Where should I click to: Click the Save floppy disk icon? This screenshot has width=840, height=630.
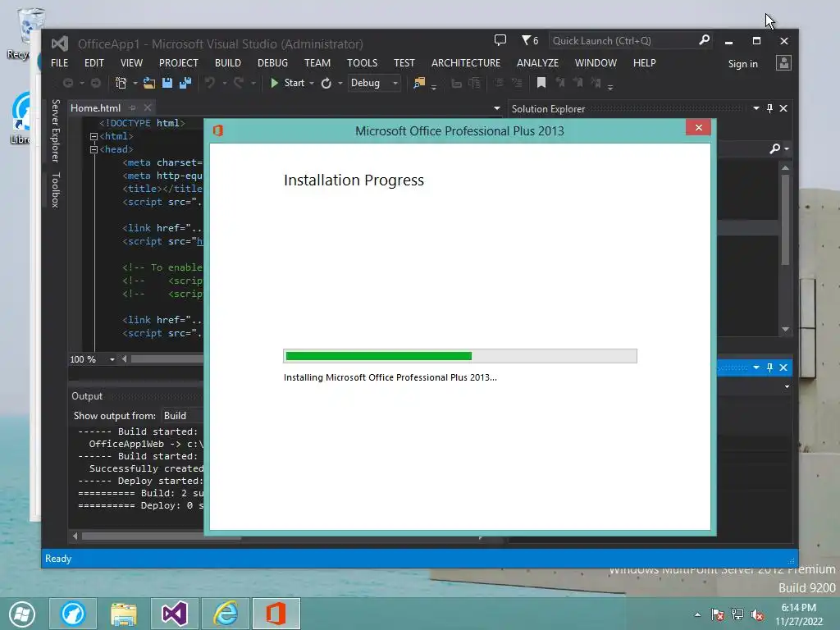click(167, 83)
